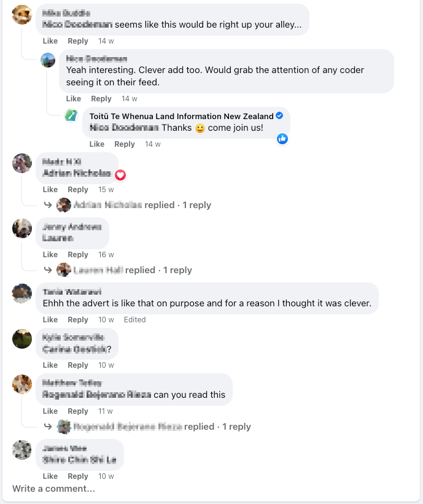The image size is (423, 504).
Task: Open Toitū Te Whenua Land Information New Zealand page
Action: (x=182, y=116)
